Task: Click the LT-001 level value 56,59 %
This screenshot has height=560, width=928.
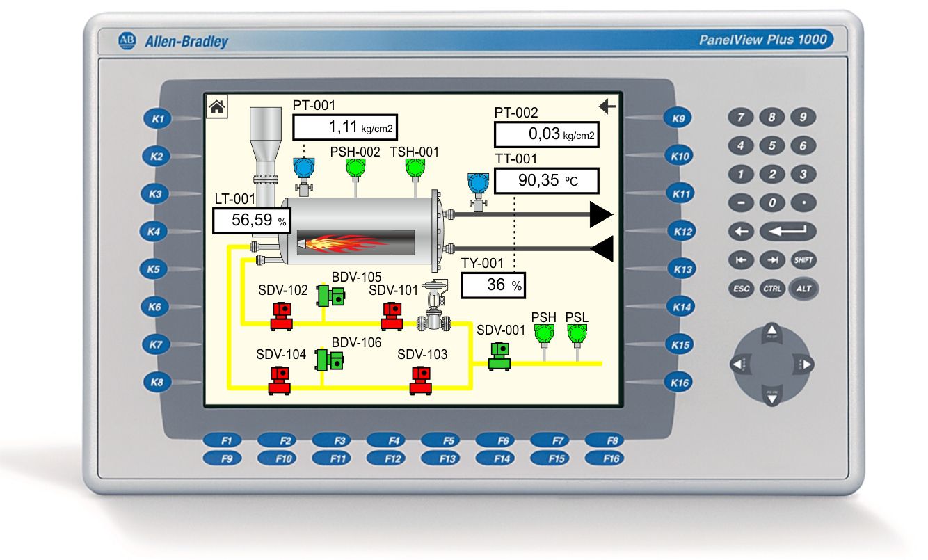Action: tap(252, 221)
